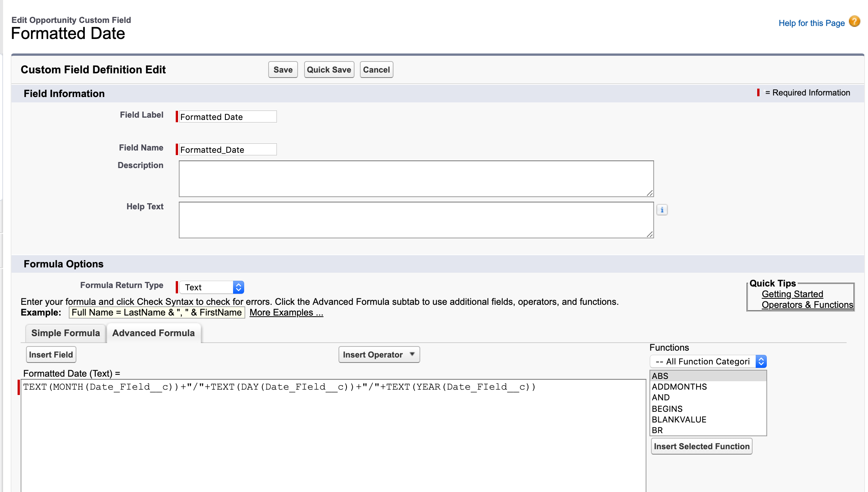Click the Insert Field button
Viewport: 868px width, 492px height.
[x=51, y=354]
